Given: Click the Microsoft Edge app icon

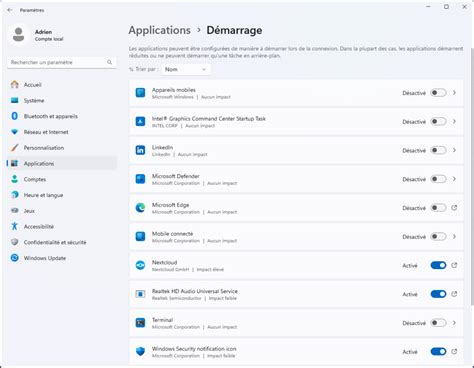Looking at the screenshot, I should [x=140, y=208].
